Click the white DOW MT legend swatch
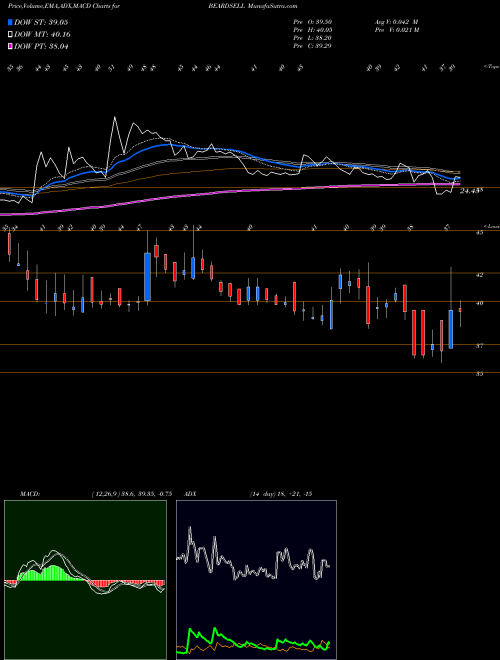The height and width of the screenshot is (660, 500). (x=10, y=34)
